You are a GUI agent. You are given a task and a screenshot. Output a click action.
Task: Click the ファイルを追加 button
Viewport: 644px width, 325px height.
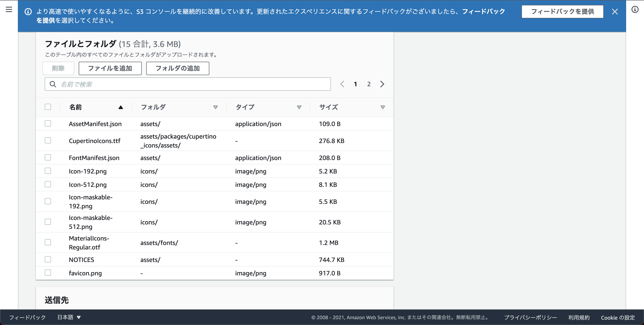(x=110, y=68)
